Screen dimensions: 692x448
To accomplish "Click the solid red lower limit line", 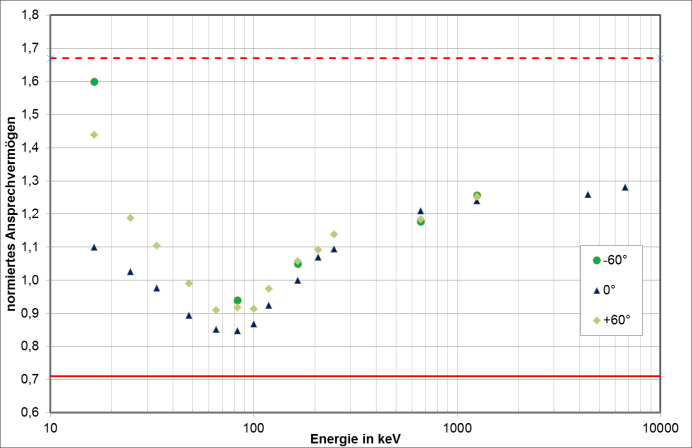I will pyautogui.click(x=400, y=376).
